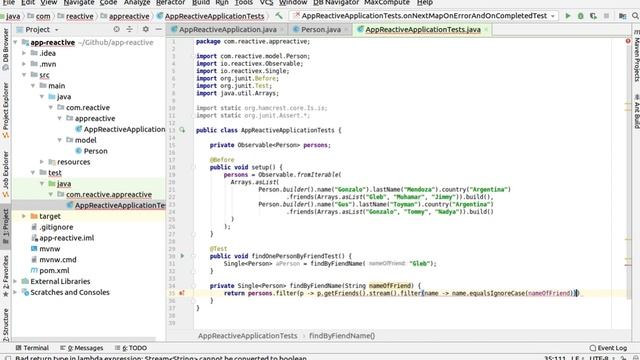Hide the Project tool window
Image resolution: width=640 pixels, height=360 pixels.
(159, 29)
